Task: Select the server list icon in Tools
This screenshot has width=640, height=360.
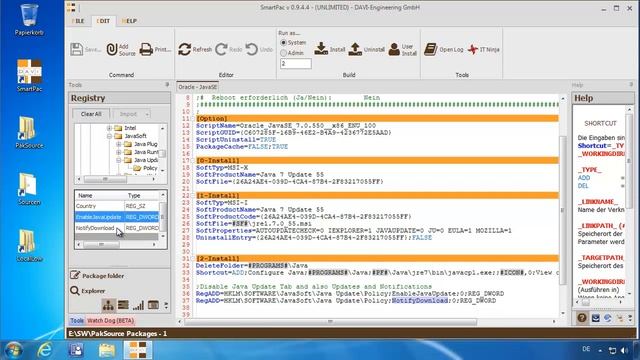Action: (123, 305)
